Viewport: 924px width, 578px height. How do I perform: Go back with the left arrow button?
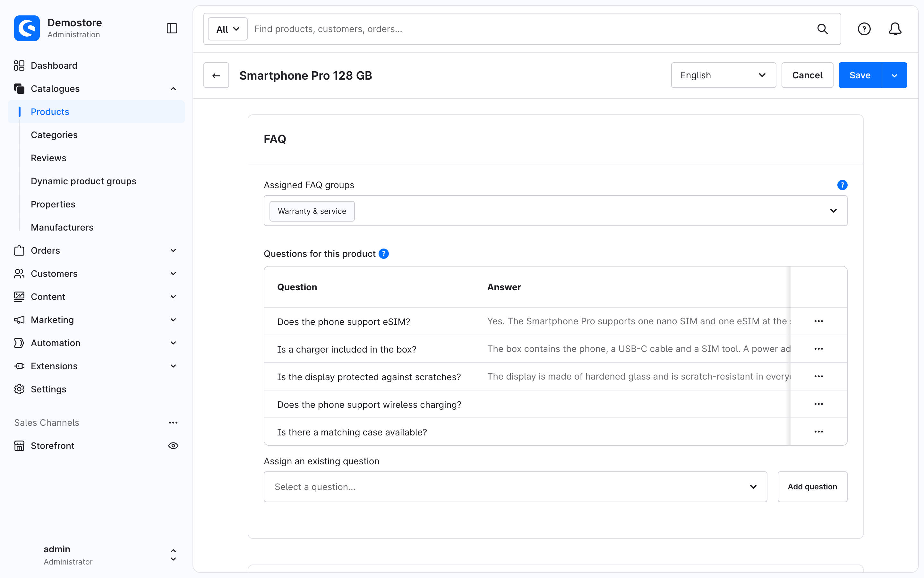(x=216, y=75)
